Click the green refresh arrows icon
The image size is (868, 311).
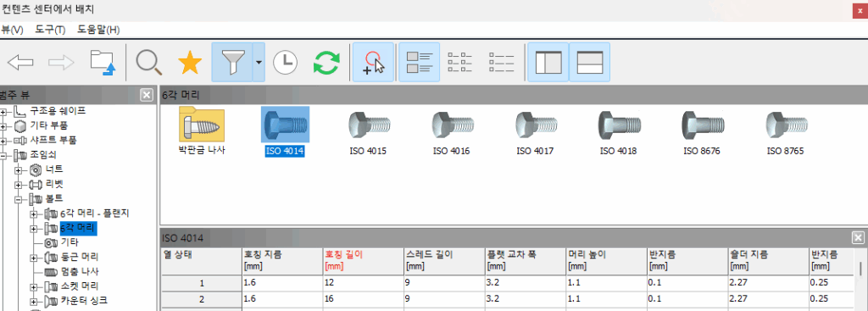point(326,63)
